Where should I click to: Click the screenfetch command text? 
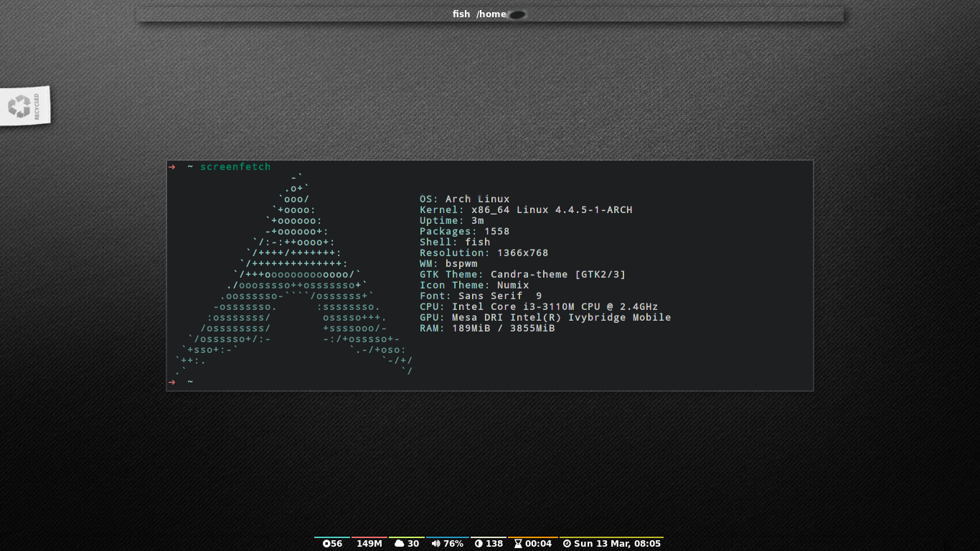click(x=235, y=167)
